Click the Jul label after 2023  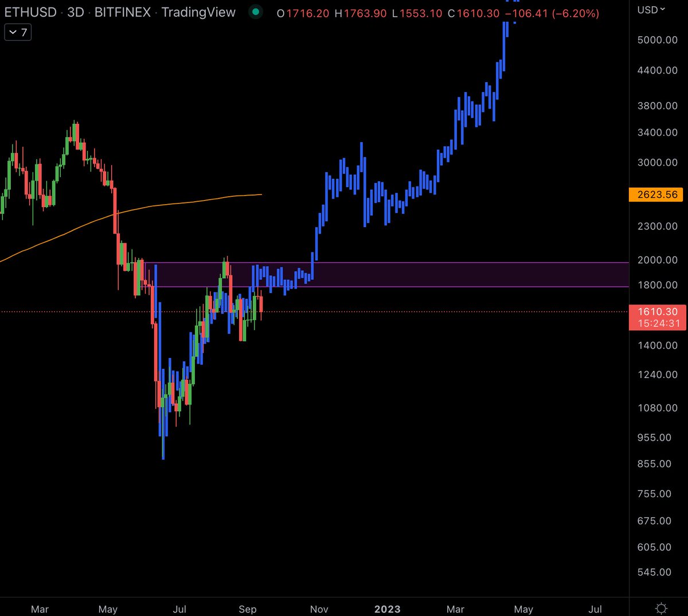(x=595, y=609)
